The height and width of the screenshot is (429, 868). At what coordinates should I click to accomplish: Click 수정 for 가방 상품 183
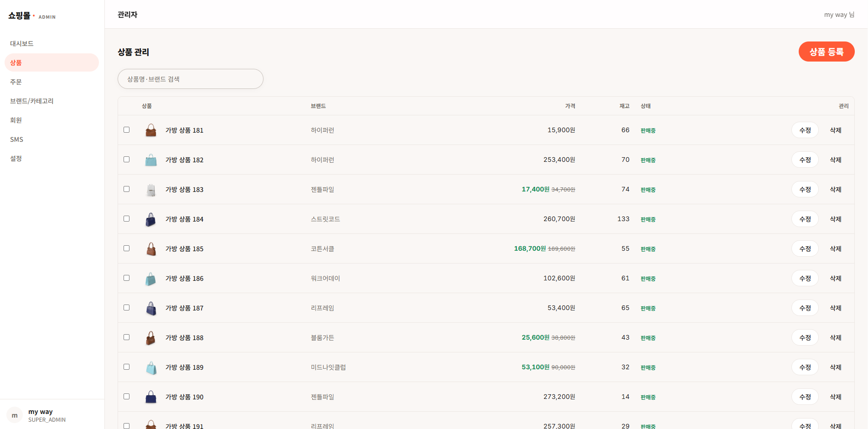[805, 189]
